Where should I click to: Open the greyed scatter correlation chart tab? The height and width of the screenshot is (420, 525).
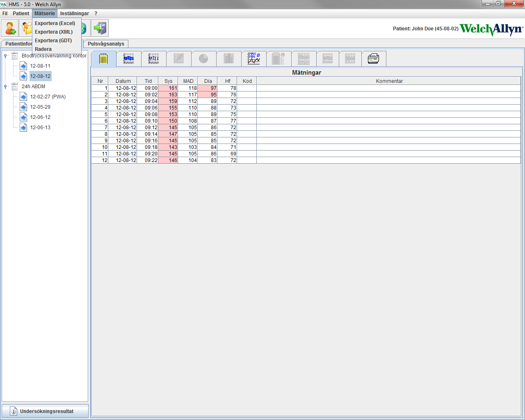pyautogui.click(x=179, y=59)
